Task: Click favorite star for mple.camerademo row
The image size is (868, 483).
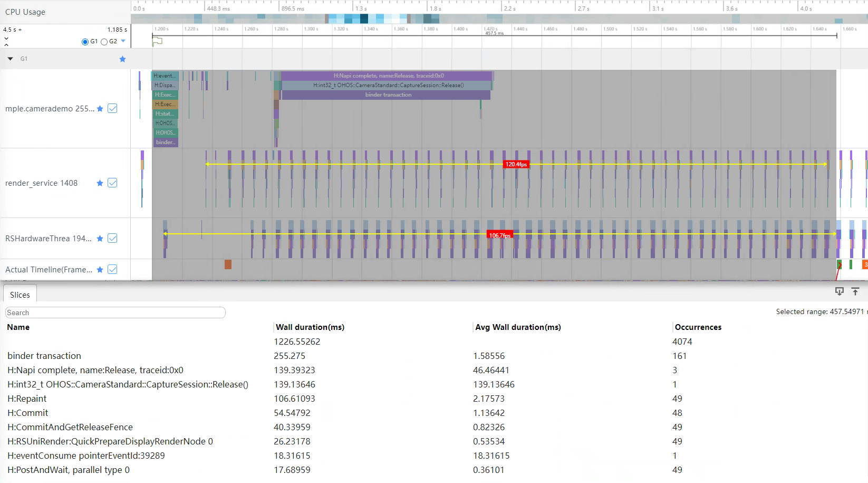Action: tap(100, 109)
